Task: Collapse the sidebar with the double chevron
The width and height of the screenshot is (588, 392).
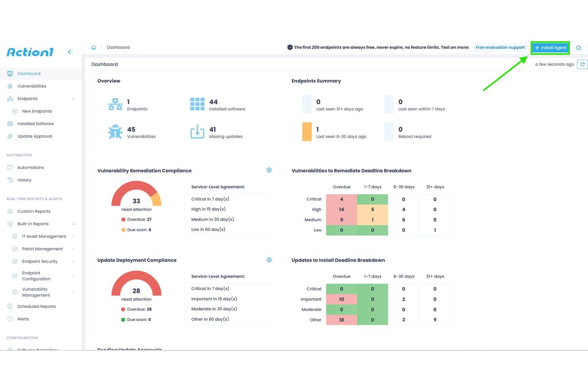Action: pyautogui.click(x=70, y=52)
